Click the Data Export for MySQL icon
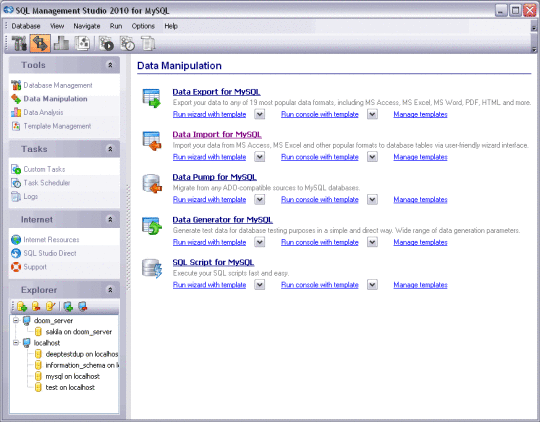This screenshot has height=422, width=540. pos(152,98)
